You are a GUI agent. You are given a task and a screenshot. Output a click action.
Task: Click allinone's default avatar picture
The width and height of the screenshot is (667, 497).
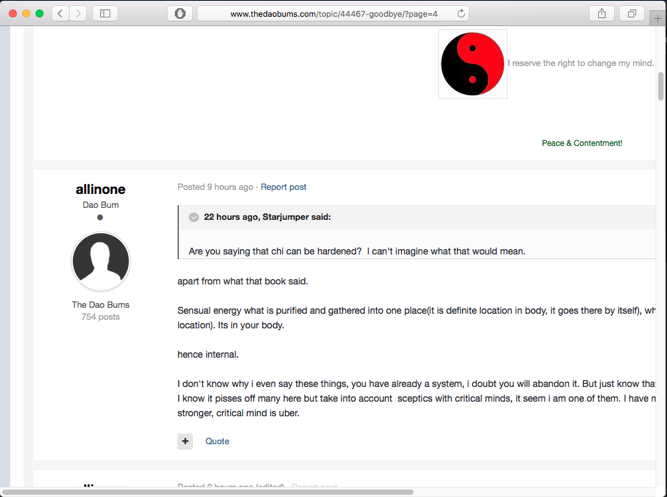coord(100,261)
